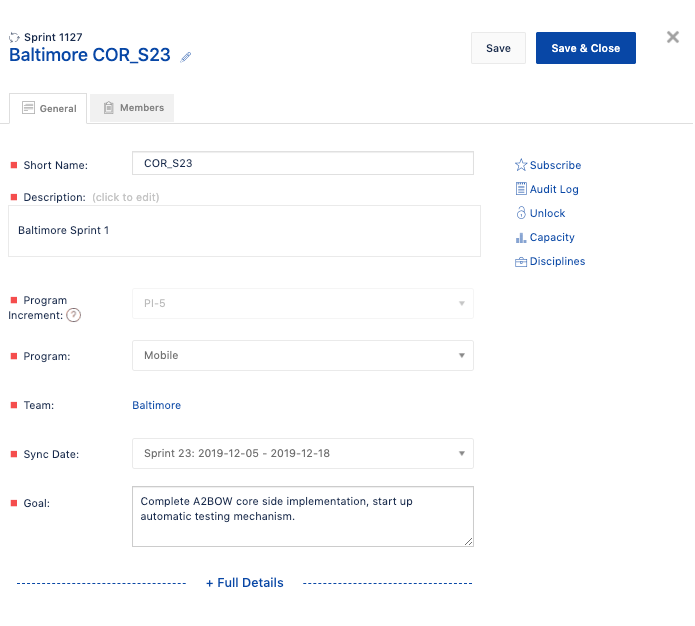Click the Team label
Image resolution: width=695 pixels, height=626 pixels.
tap(39, 405)
